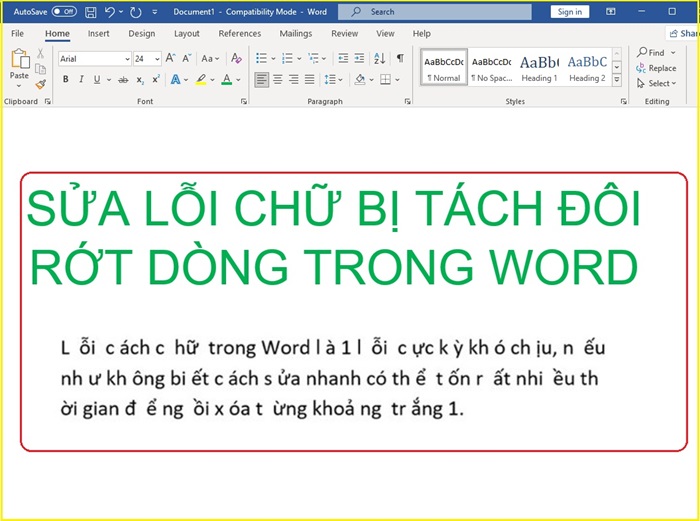
Task: Toggle Align Left
Action: [262, 80]
